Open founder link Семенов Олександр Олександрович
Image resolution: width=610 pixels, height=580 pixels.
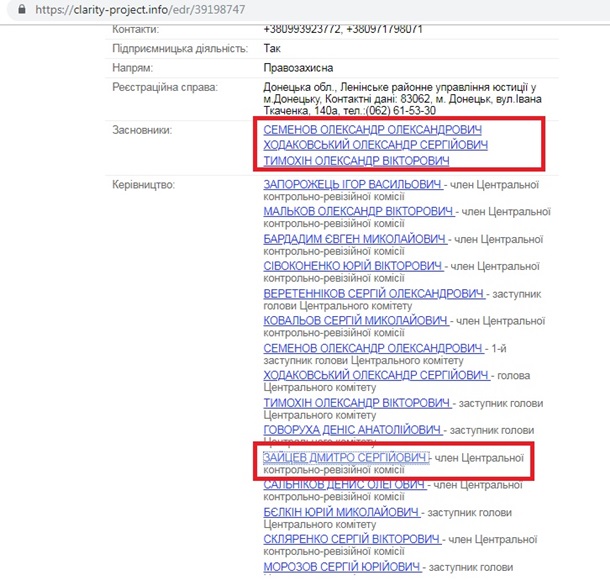[372, 131]
